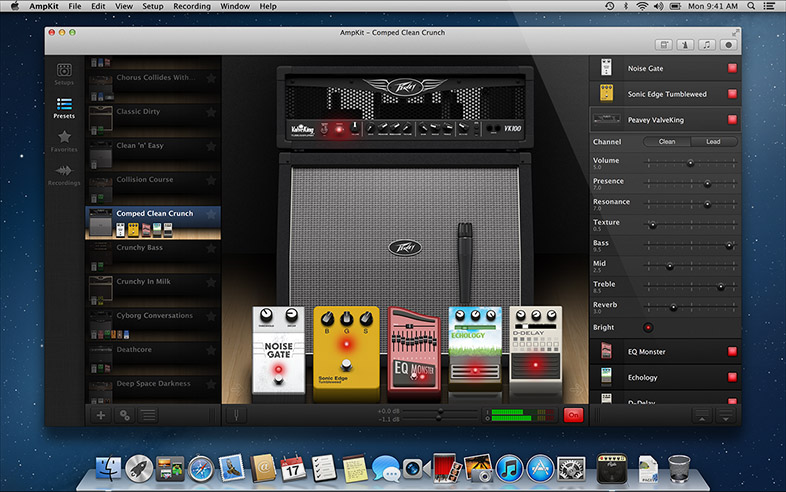Viewport: 786px width, 492px height.
Task: Favorite the Comped Clean Crunch star
Action: [x=211, y=214]
